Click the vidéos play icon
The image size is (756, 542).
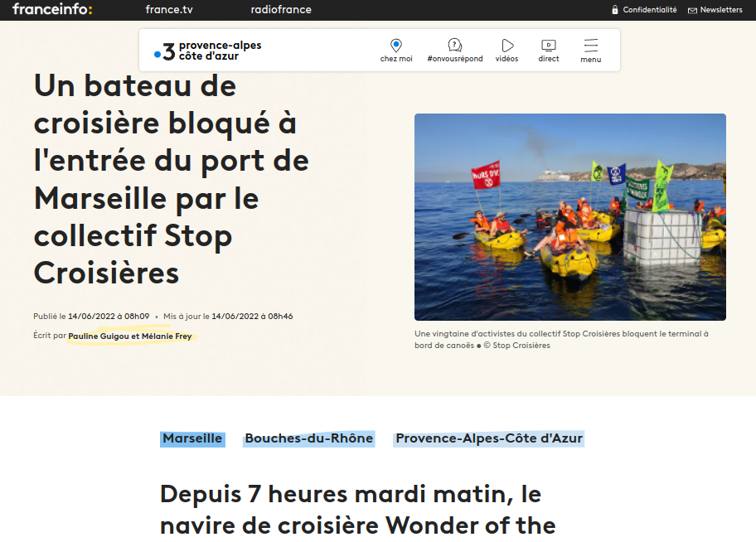point(507,46)
